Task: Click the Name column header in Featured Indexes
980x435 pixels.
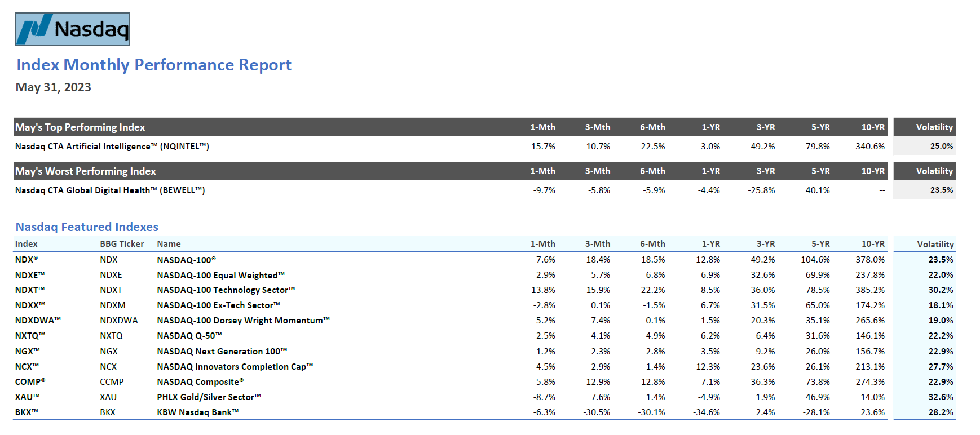Action: (169, 244)
